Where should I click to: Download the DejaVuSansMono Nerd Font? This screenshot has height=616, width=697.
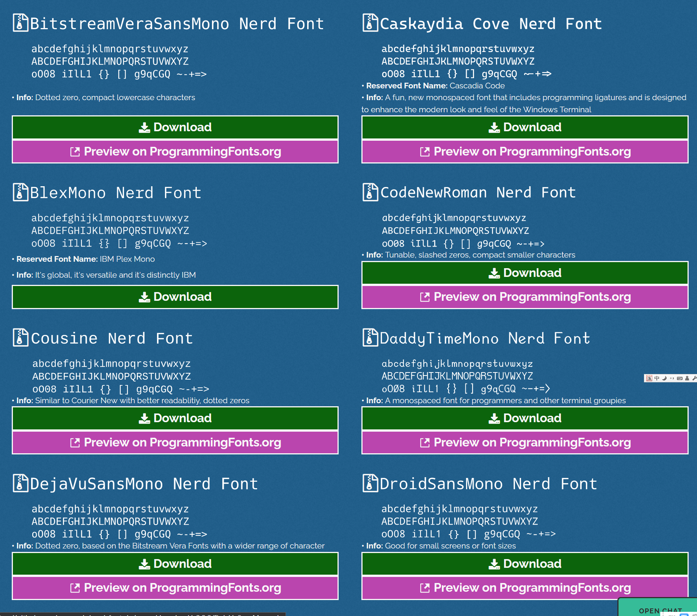[x=175, y=564]
